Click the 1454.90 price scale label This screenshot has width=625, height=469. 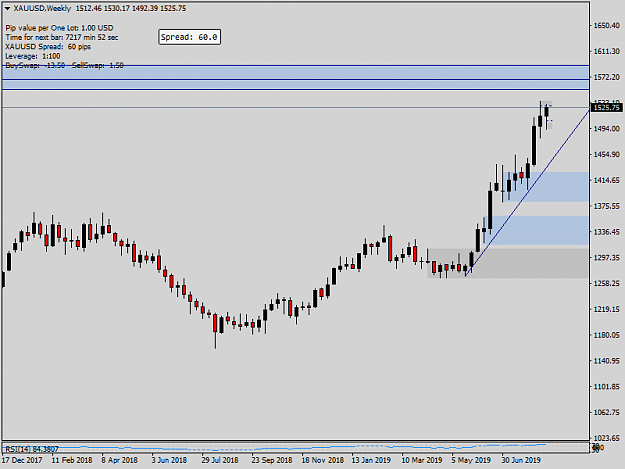(607, 155)
